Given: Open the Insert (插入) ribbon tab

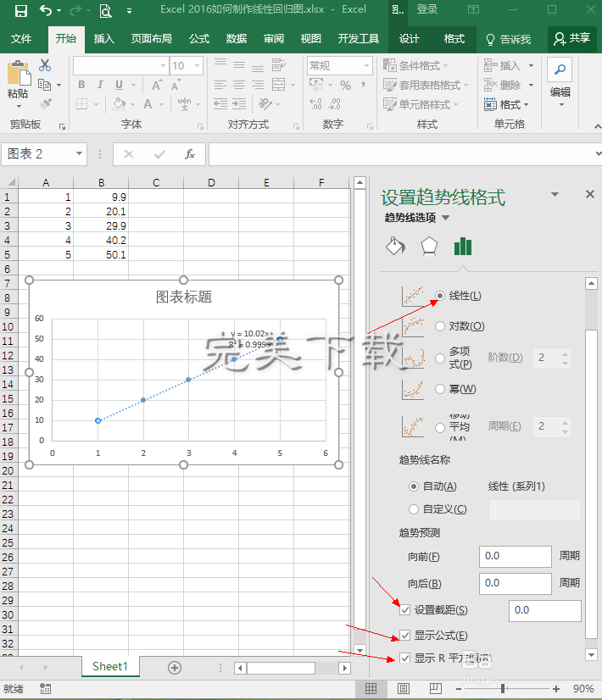Looking at the screenshot, I should [103, 39].
